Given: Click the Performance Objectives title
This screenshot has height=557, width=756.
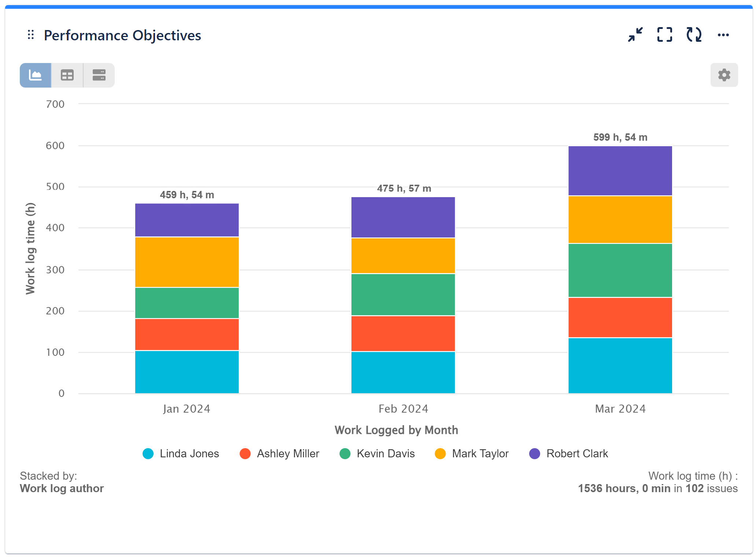Looking at the screenshot, I should [x=122, y=35].
